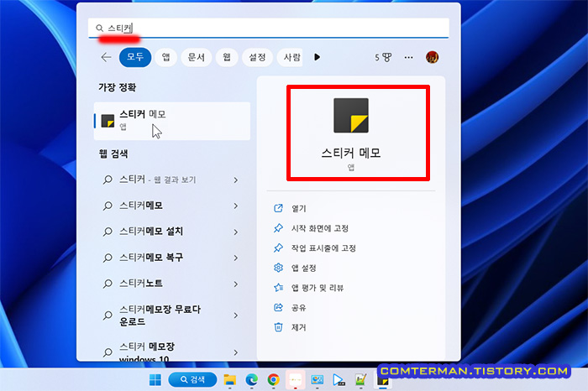Click the gear icon for 앱 설정
Image resolution: width=588 pixels, height=391 pixels.
point(278,268)
